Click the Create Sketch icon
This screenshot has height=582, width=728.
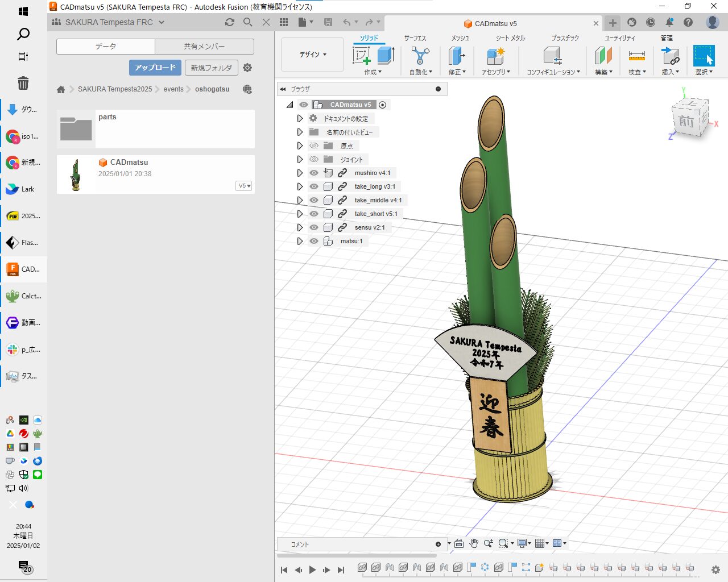point(362,56)
